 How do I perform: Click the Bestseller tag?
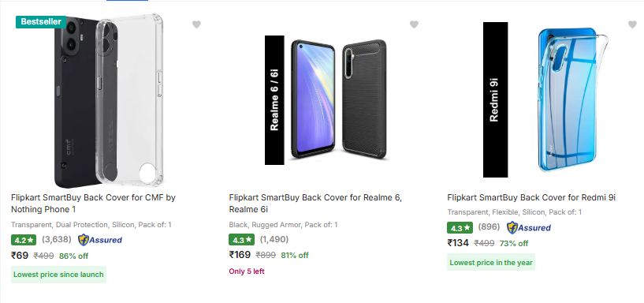[41, 22]
